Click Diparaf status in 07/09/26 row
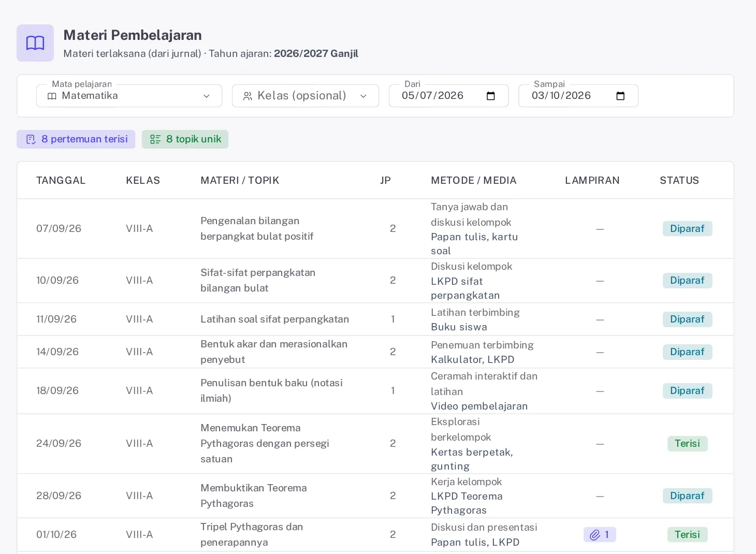The width and height of the screenshot is (756, 554). click(x=688, y=229)
